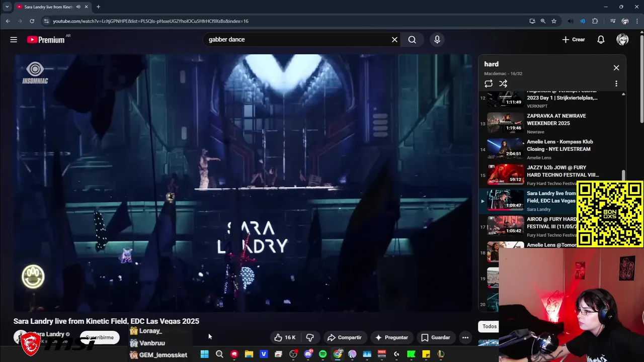The width and height of the screenshot is (644, 362).
Task: Open the notifications bell
Action: point(601,40)
